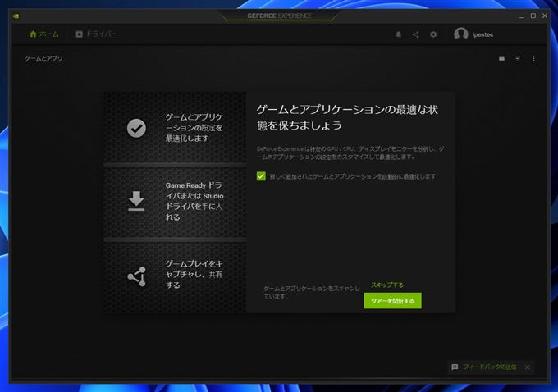Select the Game Ready driver download card
Screen dimensions: 558x392
(175, 202)
